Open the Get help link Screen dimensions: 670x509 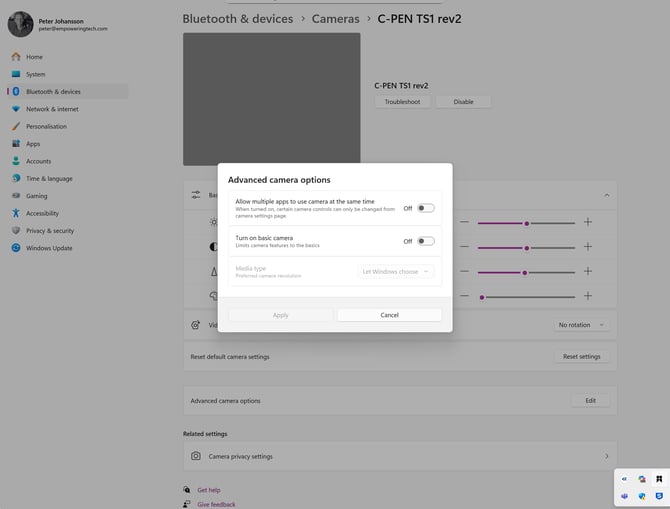point(209,490)
